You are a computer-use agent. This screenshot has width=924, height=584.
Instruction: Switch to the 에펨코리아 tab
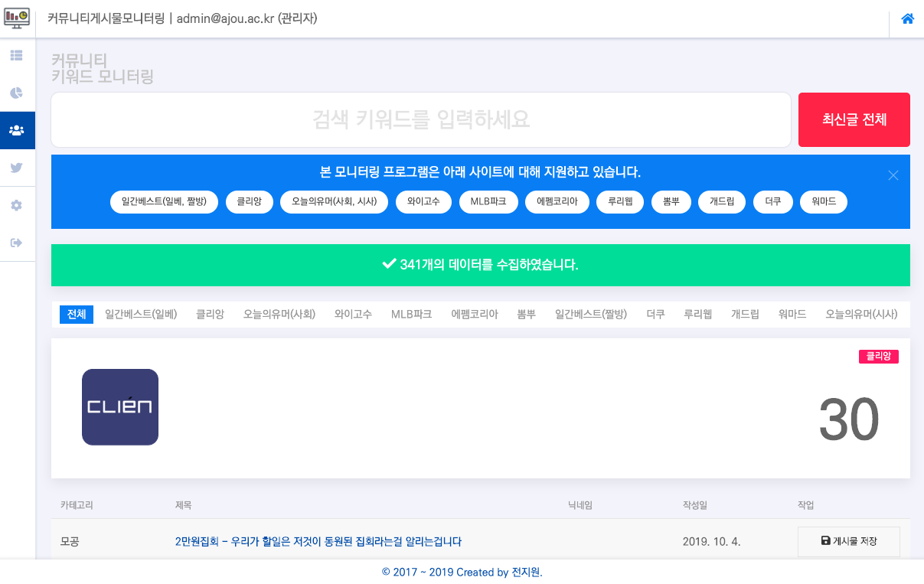coord(475,314)
